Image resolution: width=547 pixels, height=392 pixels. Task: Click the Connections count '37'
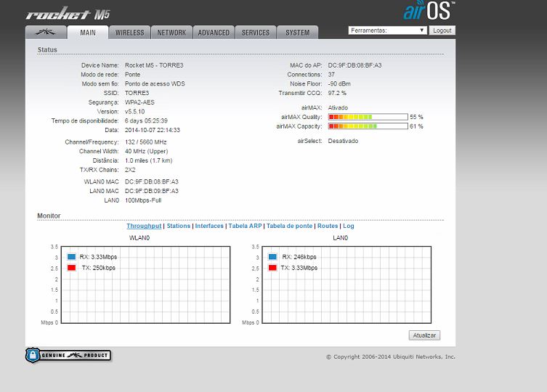pos(331,75)
